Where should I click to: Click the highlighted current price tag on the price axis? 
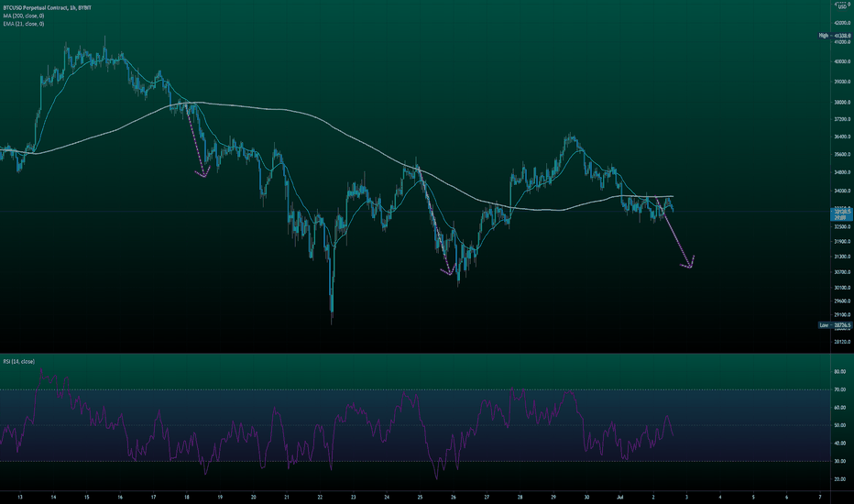842,214
